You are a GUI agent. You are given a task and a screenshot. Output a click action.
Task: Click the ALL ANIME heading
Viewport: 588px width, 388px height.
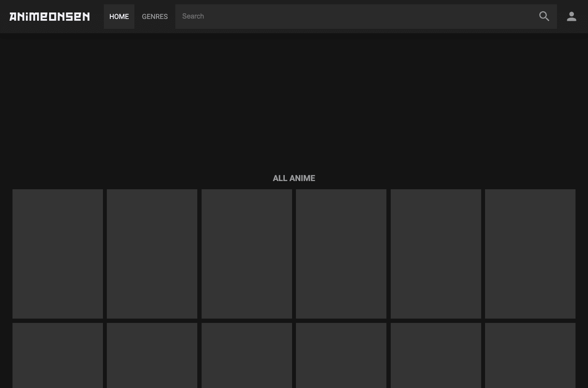[x=294, y=178]
